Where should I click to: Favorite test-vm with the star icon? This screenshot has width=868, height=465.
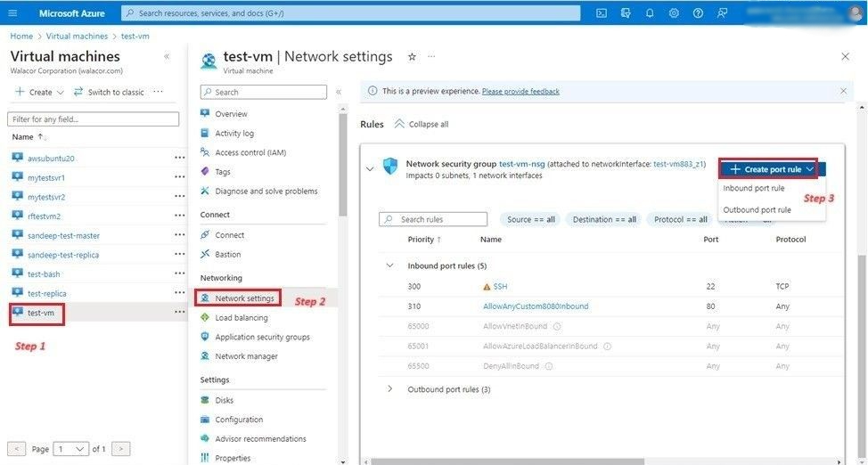pyautogui.click(x=412, y=56)
